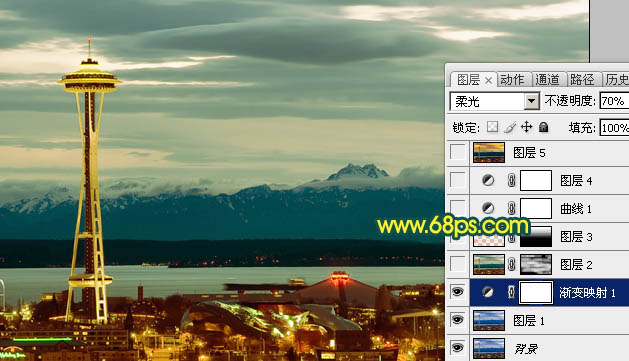Viewport: 629px width, 361px height.
Task: Select the layer named 背景
Action: [526, 349]
